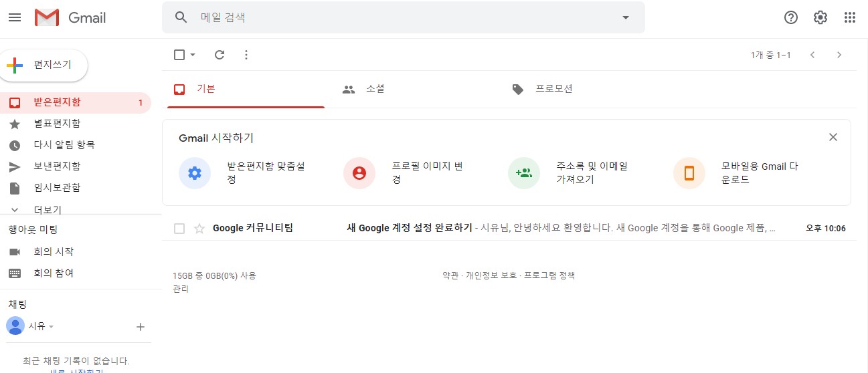Screen dimensions: 868x373
Task: Open the main menu hamburger icon
Action: pos(15,17)
